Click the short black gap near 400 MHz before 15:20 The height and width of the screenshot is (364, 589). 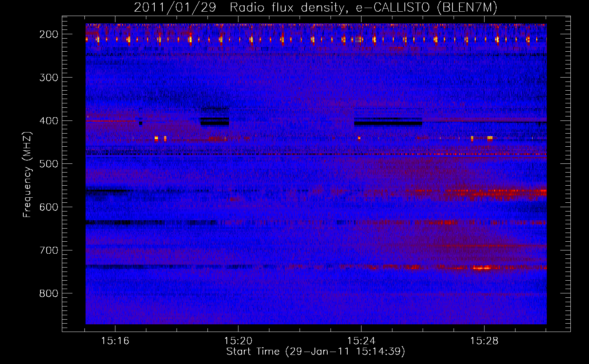coord(215,123)
